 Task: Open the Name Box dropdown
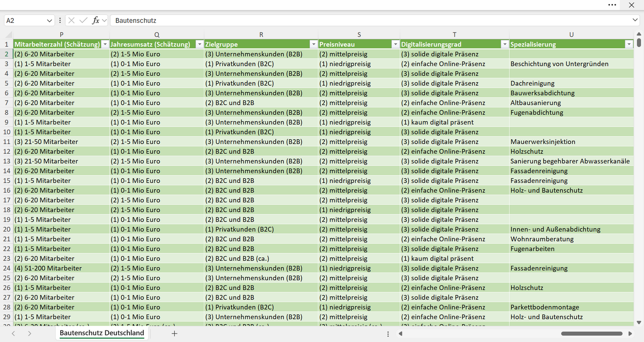(49, 21)
